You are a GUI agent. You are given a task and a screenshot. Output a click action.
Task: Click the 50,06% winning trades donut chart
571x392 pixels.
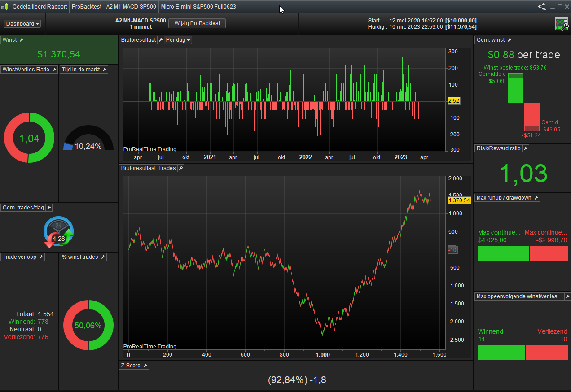point(88,325)
